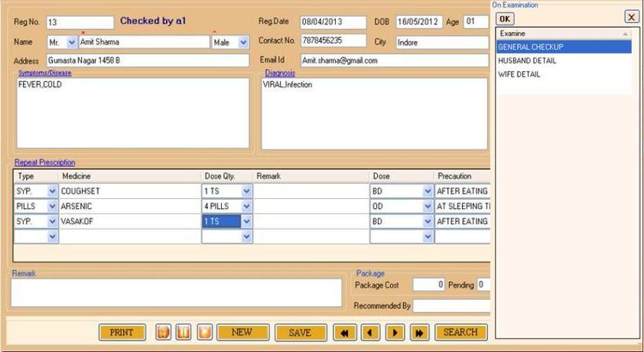The height and width of the screenshot is (352, 644).
Task: Confirm with the OK button in On Examination
Action: tap(505, 19)
